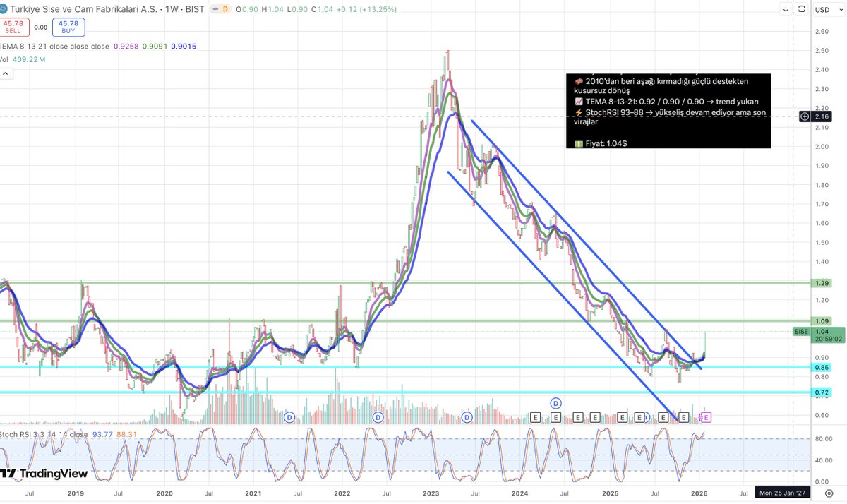
Task: Change the 1W chart interval label
Action: click(x=171, y=10)
